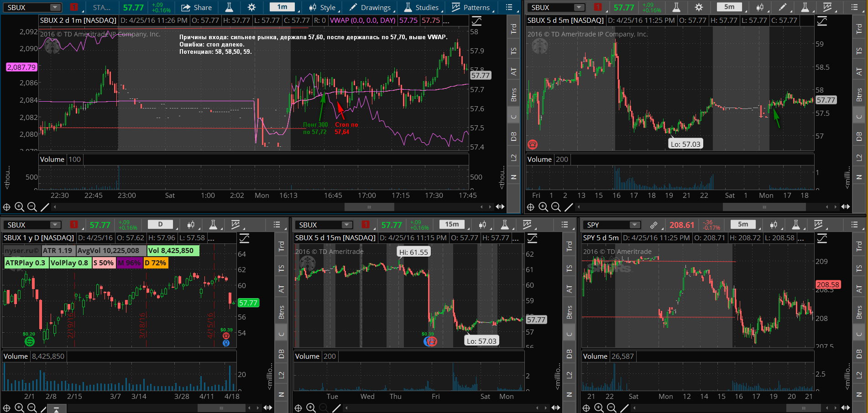Viewport: 868px width, 413px height.
Task: Open the 5m timeframe selector on the SPY chart
Action: coord(743,224)
